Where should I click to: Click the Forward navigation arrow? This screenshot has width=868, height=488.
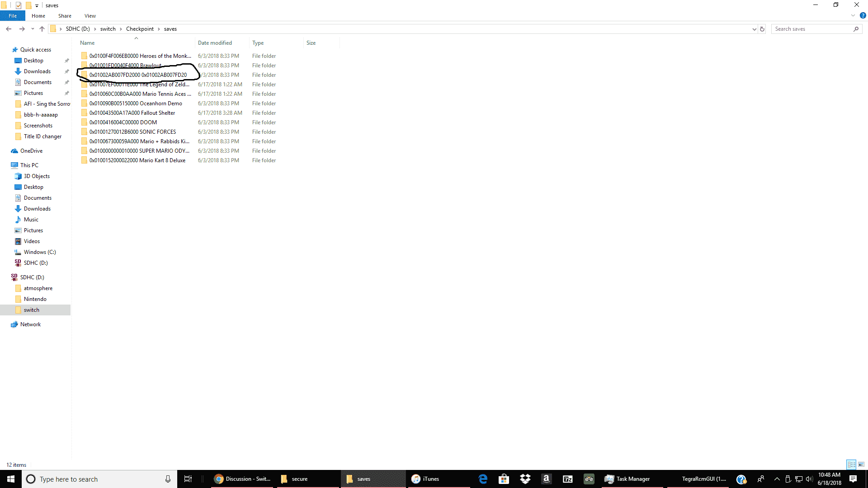[x=22, y=29]
